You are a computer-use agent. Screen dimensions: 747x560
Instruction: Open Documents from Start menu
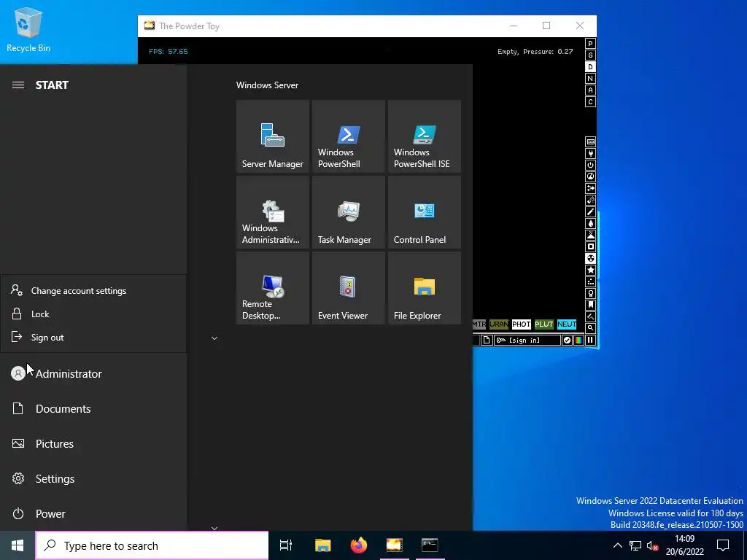(x=93, y=408)
